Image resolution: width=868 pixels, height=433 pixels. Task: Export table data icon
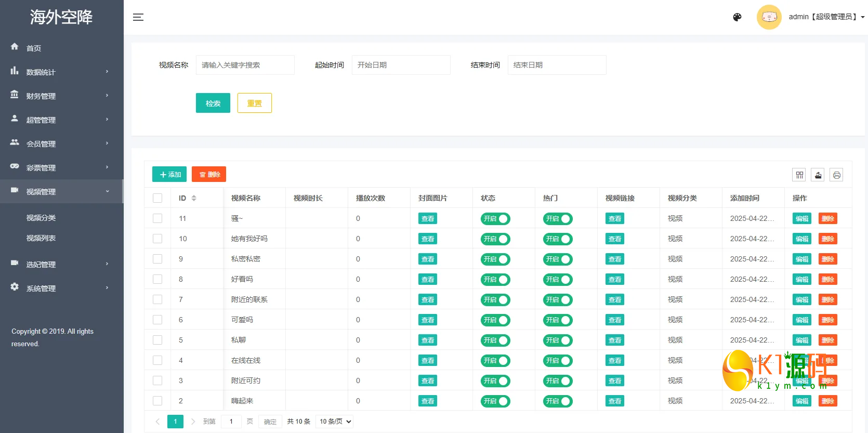coord(818,175)
